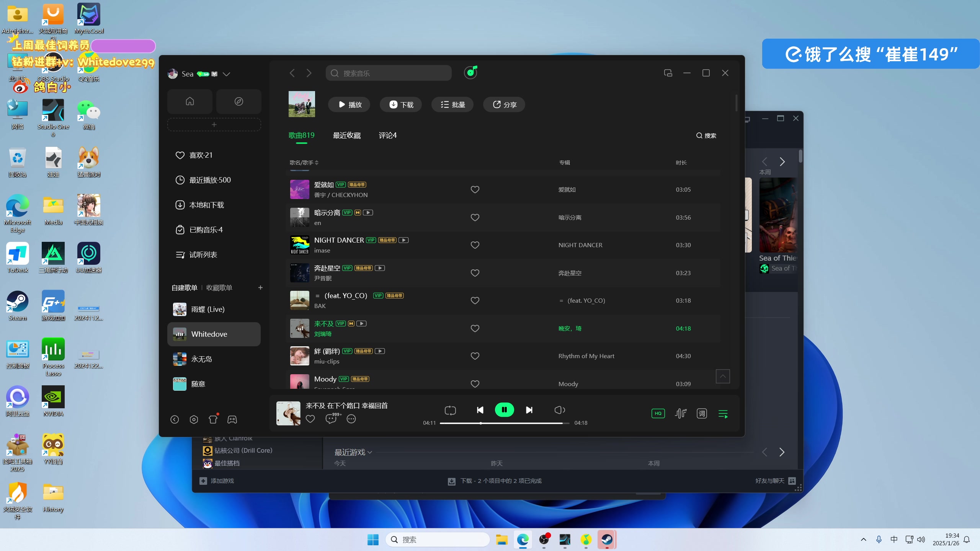Collapse the QQ Music sidebar with the circled arrow
This screenshot has height=551, width=980.
(175, 420)
